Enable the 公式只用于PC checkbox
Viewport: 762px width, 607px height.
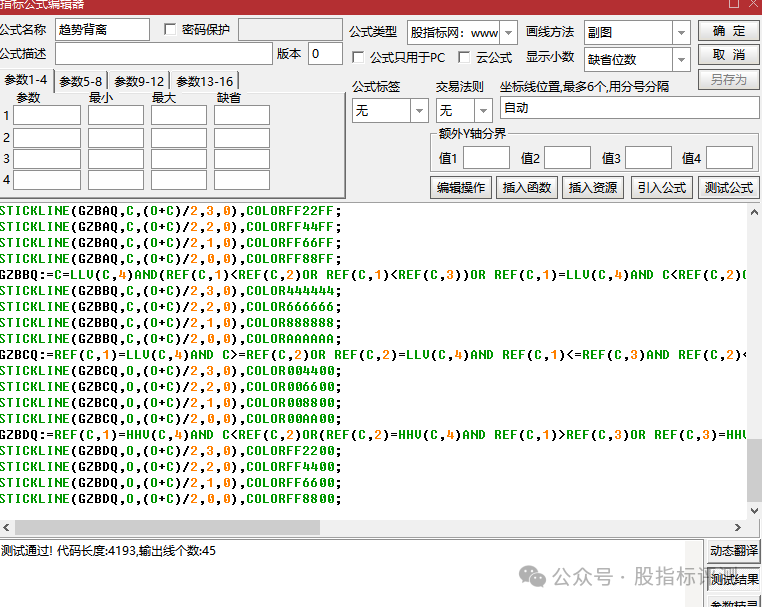click(x=358, y=57)
